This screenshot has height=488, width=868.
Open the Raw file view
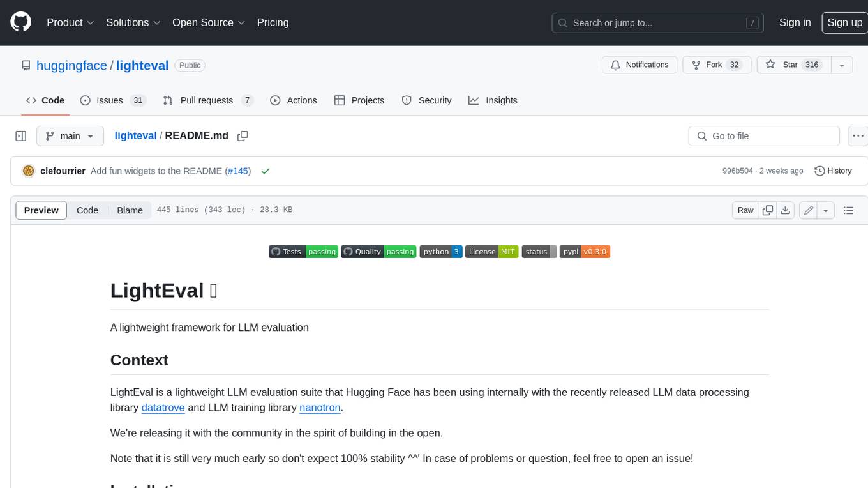point(745,210)
